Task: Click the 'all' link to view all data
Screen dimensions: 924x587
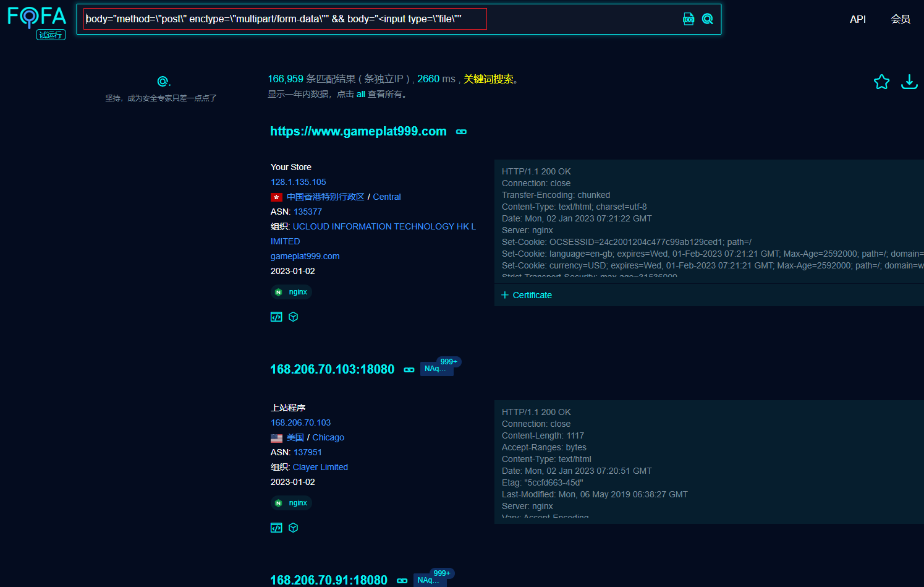Action: [x=361, y=95]
